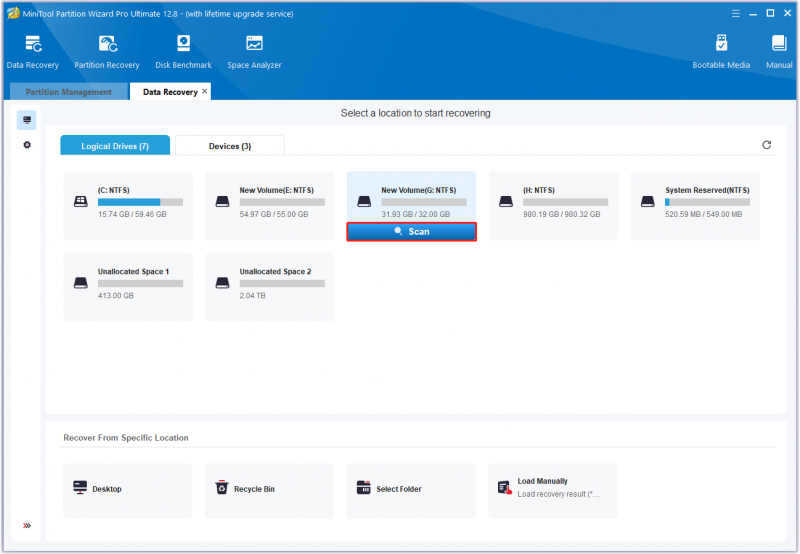Click the Select Folder icon
Viewport: 800px width, 554px height.
(363, 488)
